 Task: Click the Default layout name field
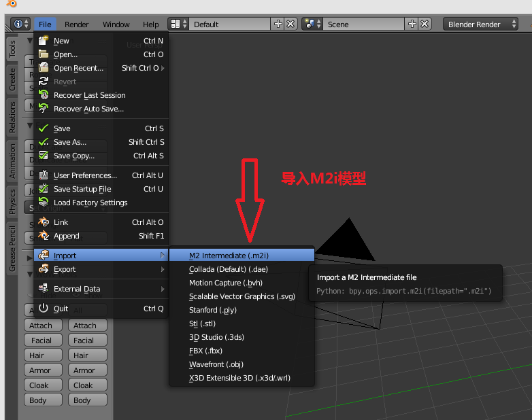click(230, 24)
